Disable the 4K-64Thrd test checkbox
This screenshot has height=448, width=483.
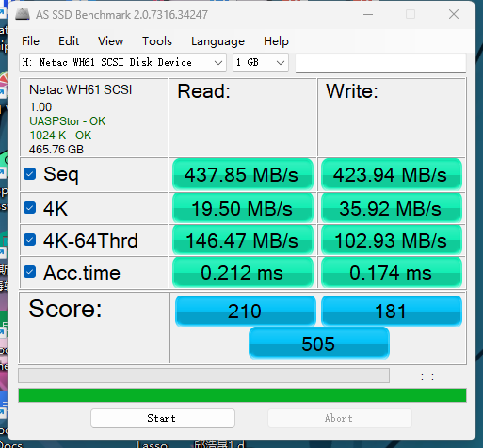click(30, 240)
